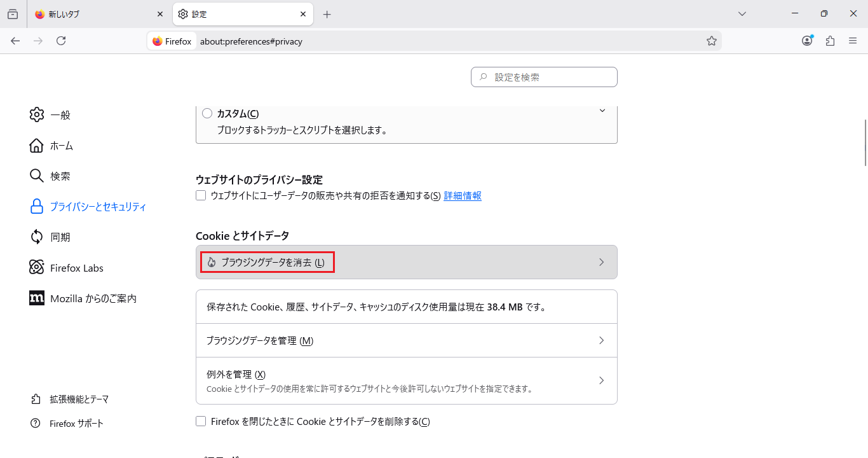This screenshot has width=868, height=458.
Task: Reload the current page
Action: 61,41
